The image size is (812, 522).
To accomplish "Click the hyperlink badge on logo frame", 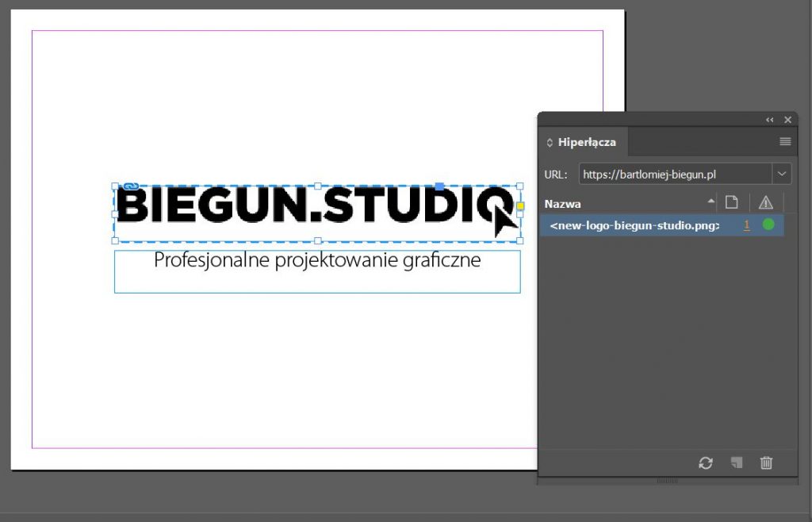I will tap(131, 186).
